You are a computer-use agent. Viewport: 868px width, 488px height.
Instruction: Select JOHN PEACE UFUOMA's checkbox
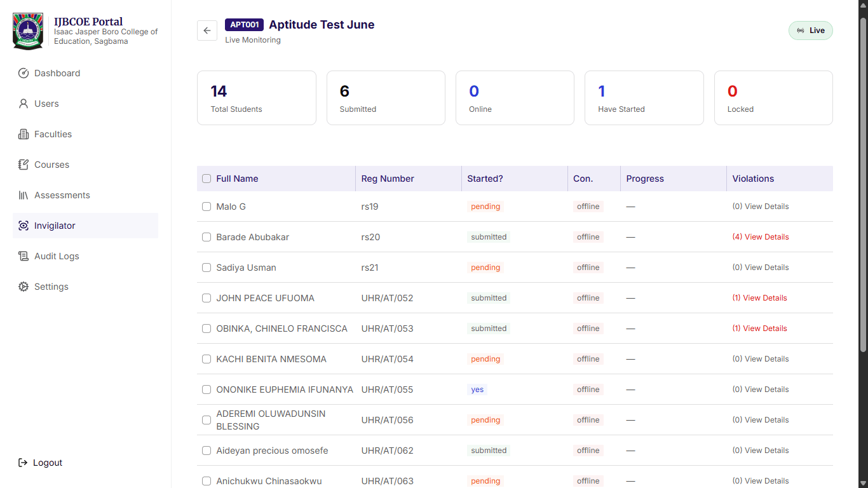tap(207, 298)
